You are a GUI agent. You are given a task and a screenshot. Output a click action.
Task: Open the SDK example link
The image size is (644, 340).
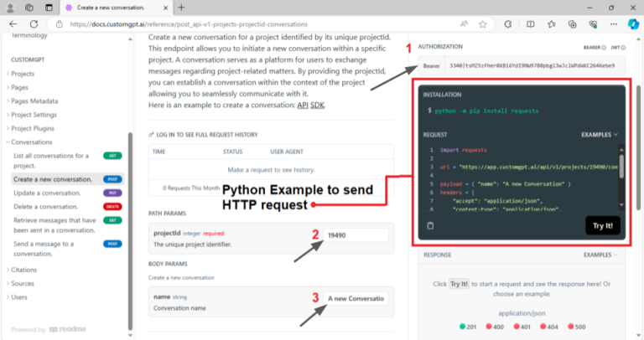tap(317, 105)
